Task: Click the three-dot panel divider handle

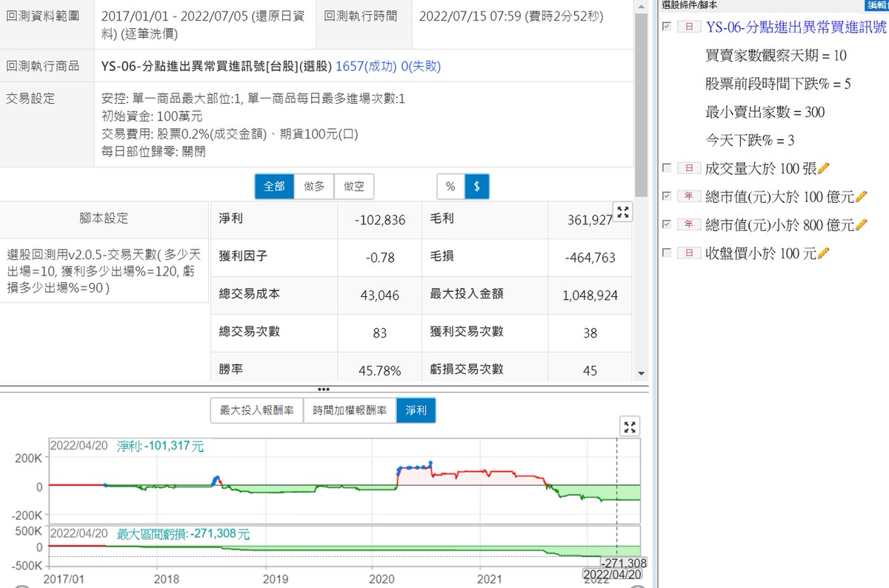Action: click(324, 389)
